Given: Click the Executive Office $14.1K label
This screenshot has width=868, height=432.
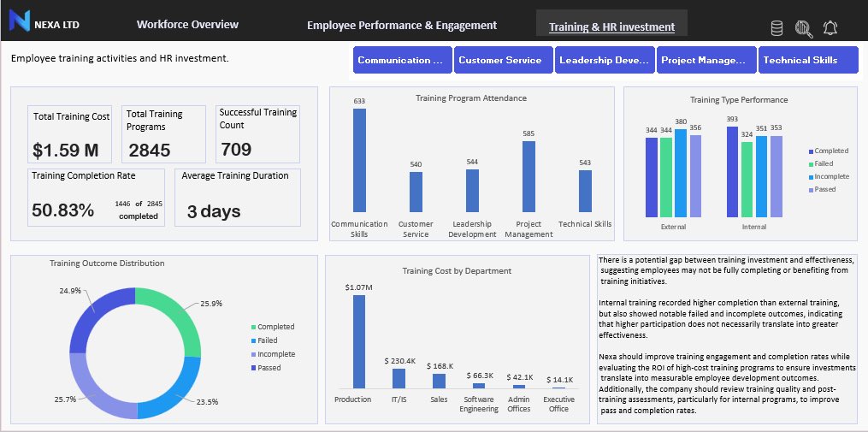Looking at the screenshot, I should pyautogui.click(x=559, y=380).
